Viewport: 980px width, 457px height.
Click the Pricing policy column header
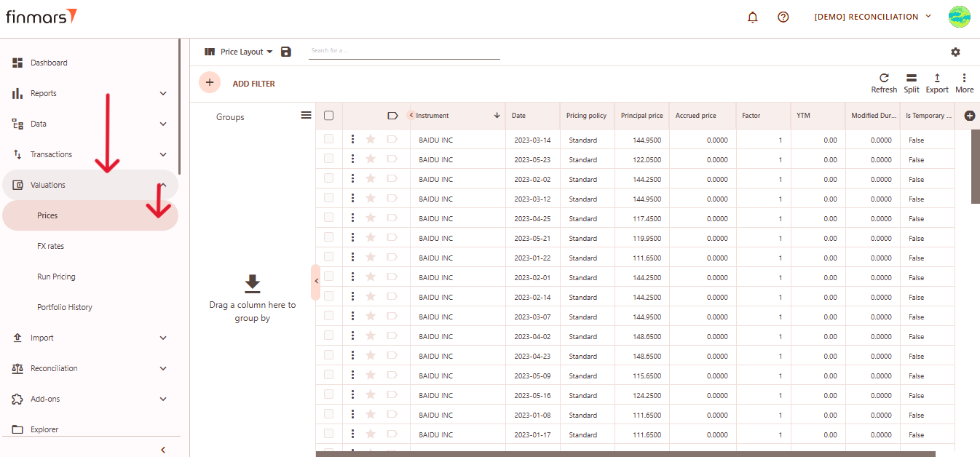587,116
